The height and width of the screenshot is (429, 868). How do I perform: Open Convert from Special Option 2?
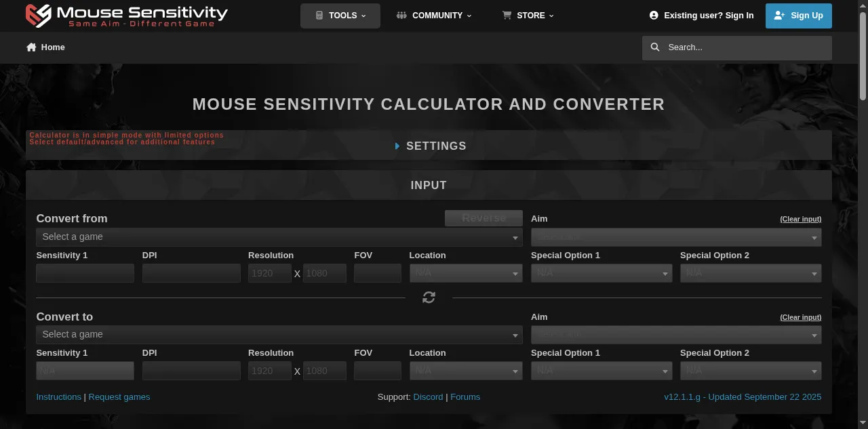click(x=751, y=273)
